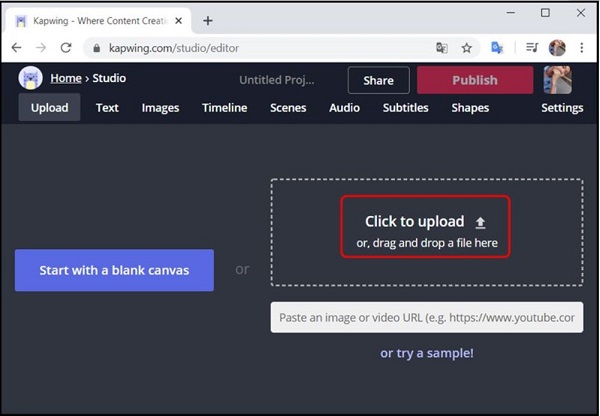Open the Timeline tab
This screenshot has height=416, width=600.
tap(224, 108)
